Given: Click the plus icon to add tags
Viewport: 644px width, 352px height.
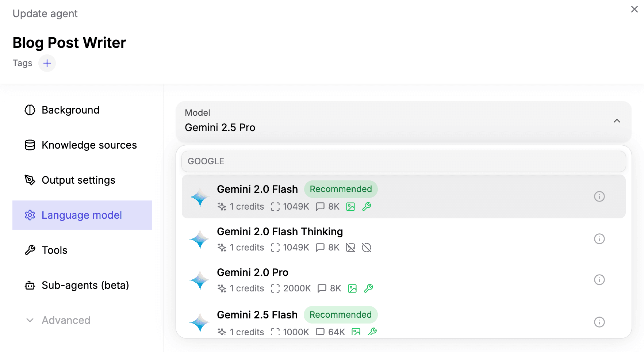Looking at the screenshot, I should point(47,63).
